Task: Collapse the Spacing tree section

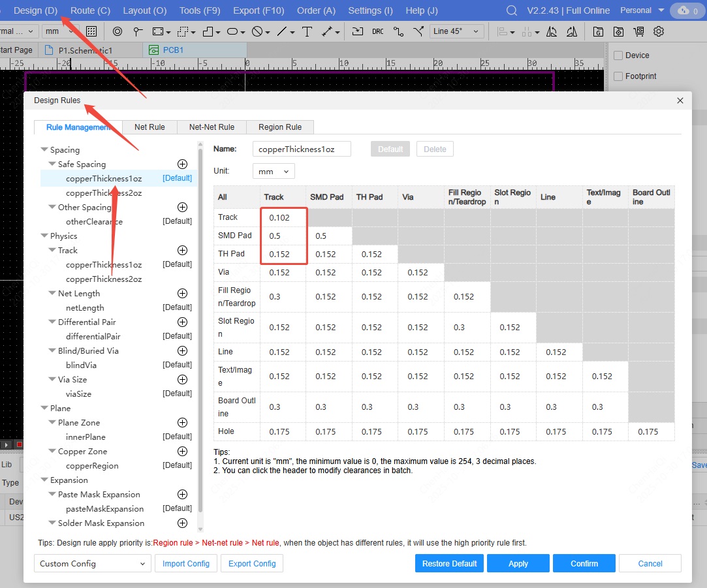Action: coord(44,150)
